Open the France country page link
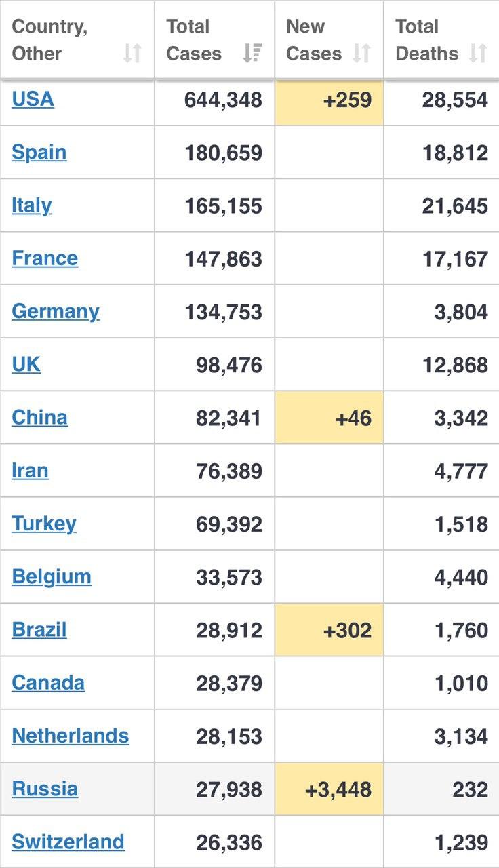Image resolution: width=499 pixels, height=868 pixels. [x=45, y=258]
